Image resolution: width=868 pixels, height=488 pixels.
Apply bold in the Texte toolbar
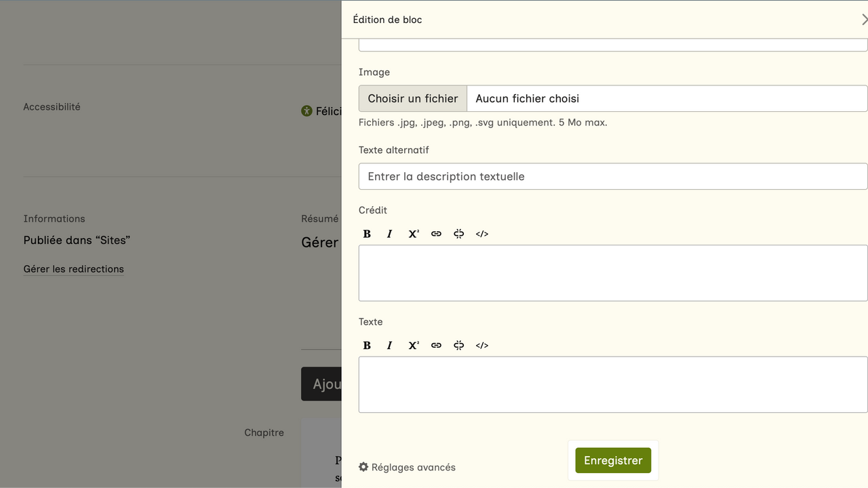coord(367,346)
